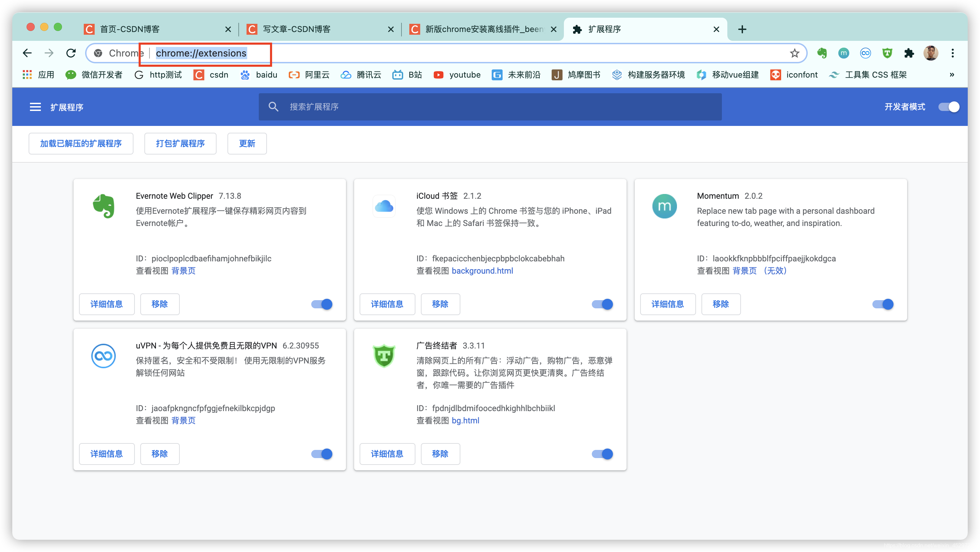
Task: Bookmark this page with star icon
Action: [x=794, y=53]
